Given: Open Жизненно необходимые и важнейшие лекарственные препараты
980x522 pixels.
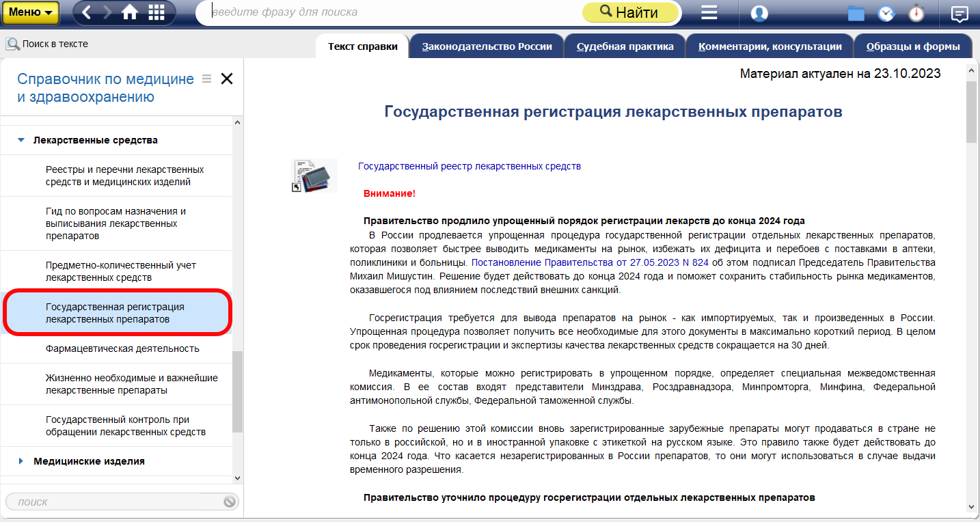Looking at the screenshot, I should click(116, 384).
